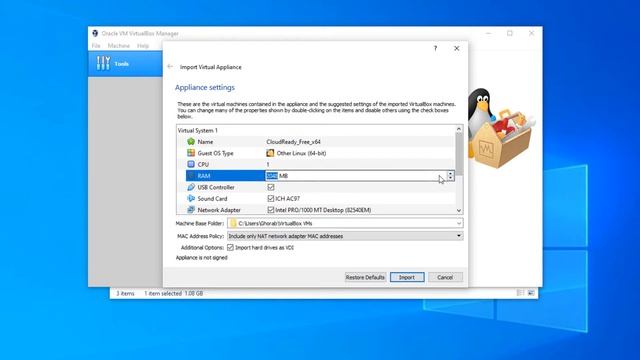Select the Other Linux (64-bit) value
This screenshot has height=360, width=640.
tap(301, 153)
